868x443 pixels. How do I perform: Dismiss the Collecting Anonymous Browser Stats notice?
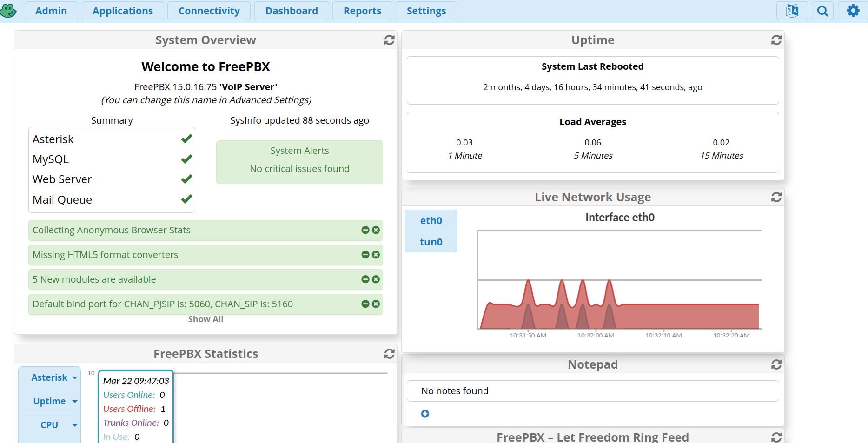376,230
